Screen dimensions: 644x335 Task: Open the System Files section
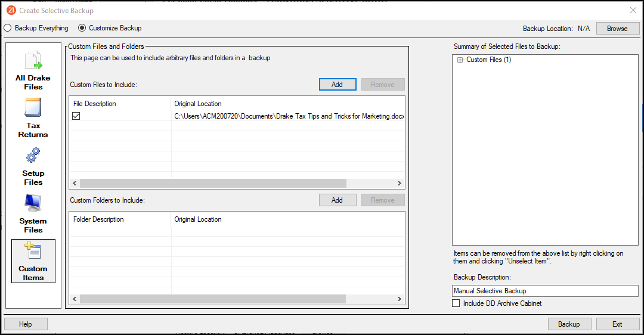[x=33, y=213]
